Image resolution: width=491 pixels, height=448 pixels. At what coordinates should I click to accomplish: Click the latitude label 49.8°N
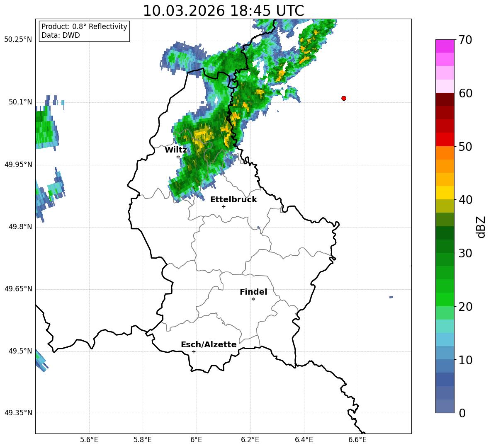point(20,227)
